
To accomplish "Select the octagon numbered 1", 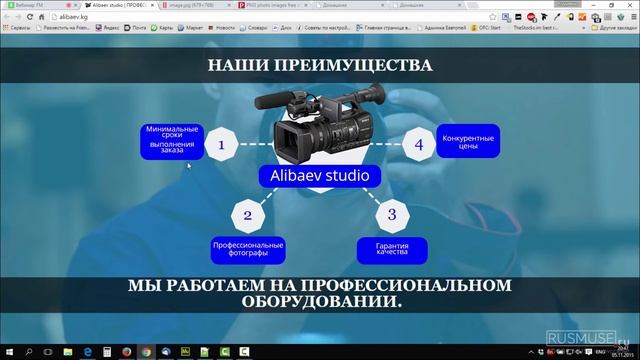I will [221, 144].
